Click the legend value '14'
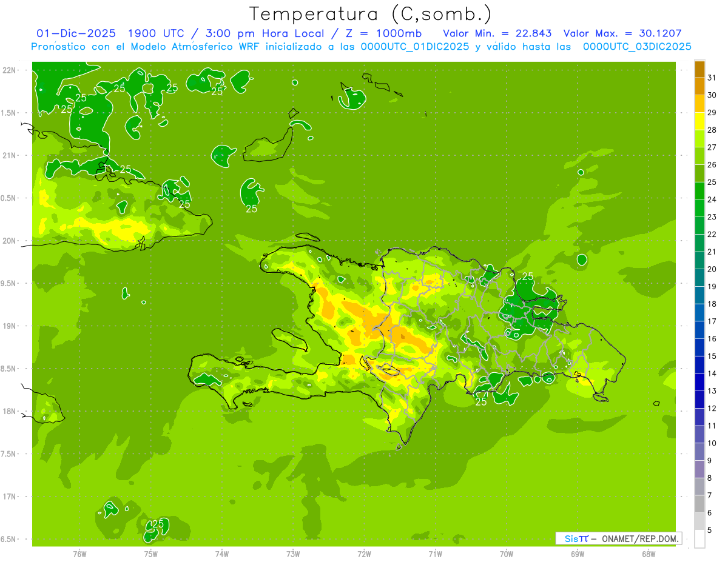 tap(712, 374)
